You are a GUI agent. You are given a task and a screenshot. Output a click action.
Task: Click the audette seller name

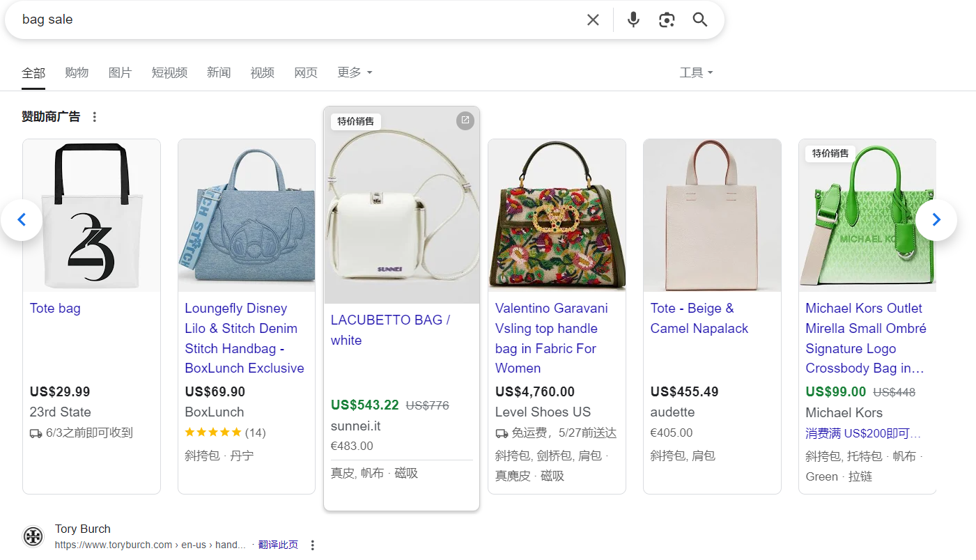(x=672, y=412)
